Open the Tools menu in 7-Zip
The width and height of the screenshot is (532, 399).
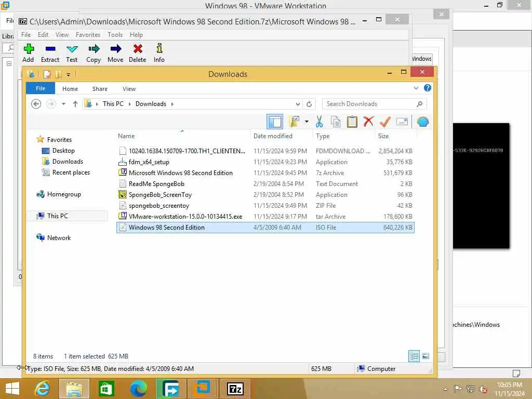click(115, 35)
